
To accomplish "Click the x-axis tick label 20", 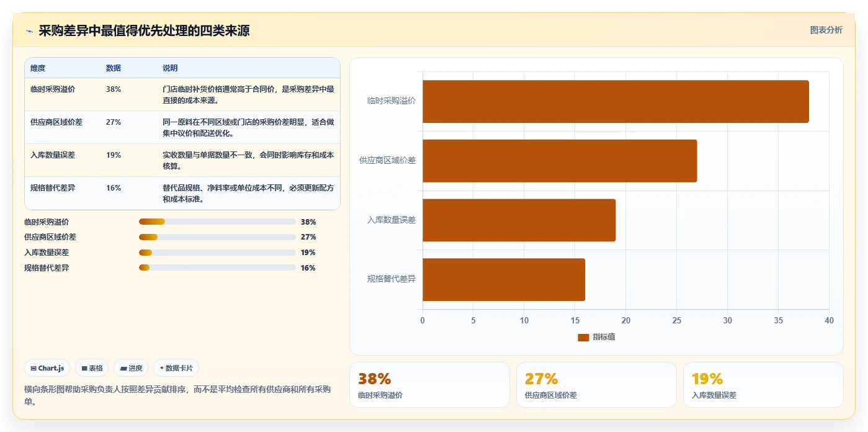I will point(626,320).
